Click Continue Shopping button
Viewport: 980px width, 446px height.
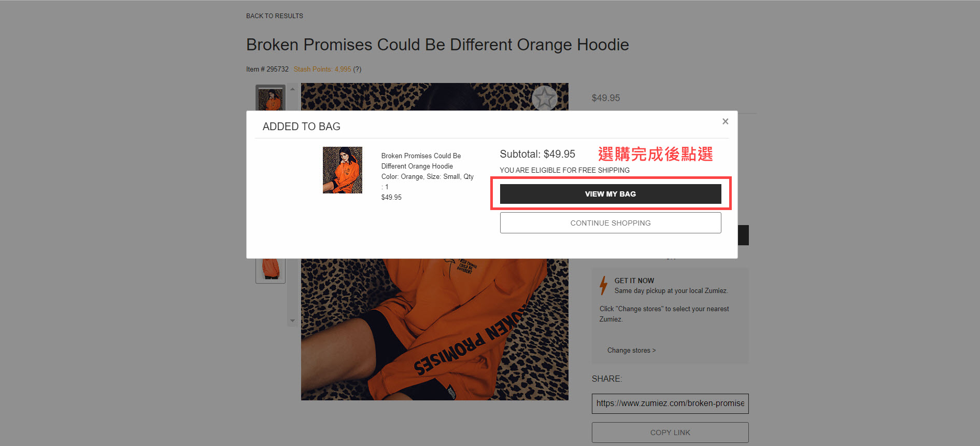pos(610,223)
